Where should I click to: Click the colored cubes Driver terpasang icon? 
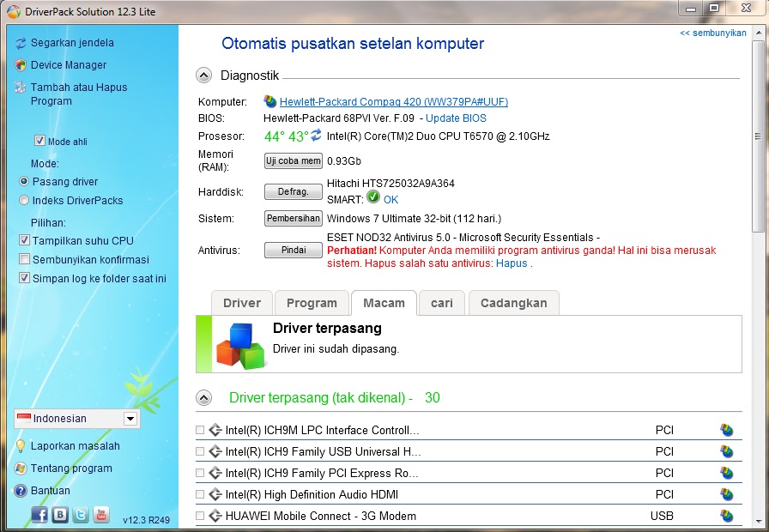point(241,346)
